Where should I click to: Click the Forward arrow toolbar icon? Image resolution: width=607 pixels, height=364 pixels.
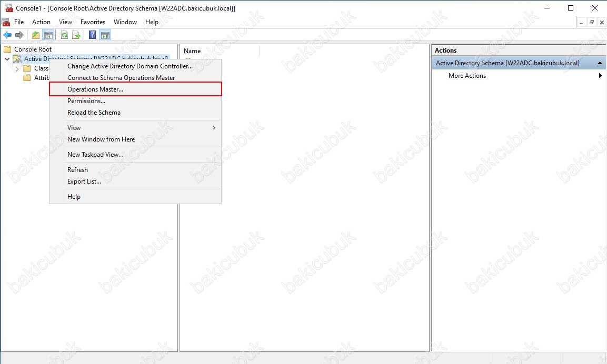click(x=19, y=35)
